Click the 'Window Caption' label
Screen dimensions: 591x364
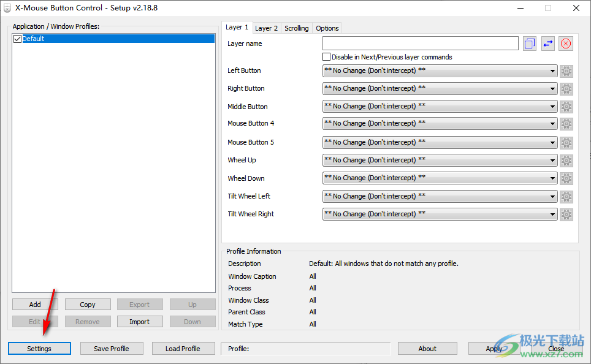252,276
